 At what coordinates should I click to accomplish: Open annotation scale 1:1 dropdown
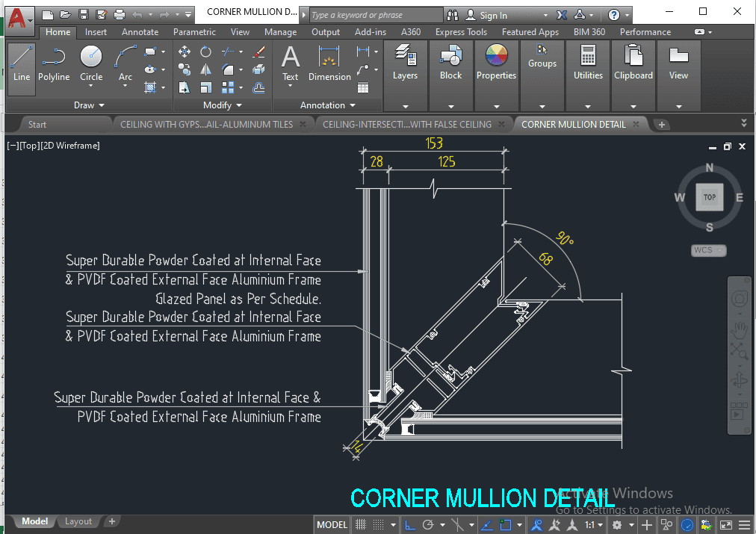coord(594,525)
